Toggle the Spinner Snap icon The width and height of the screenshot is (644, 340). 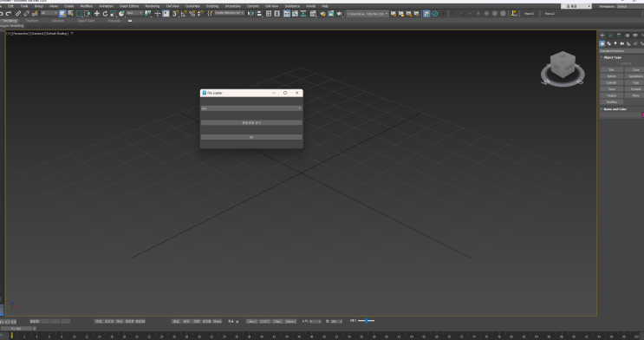pos(200,14)
